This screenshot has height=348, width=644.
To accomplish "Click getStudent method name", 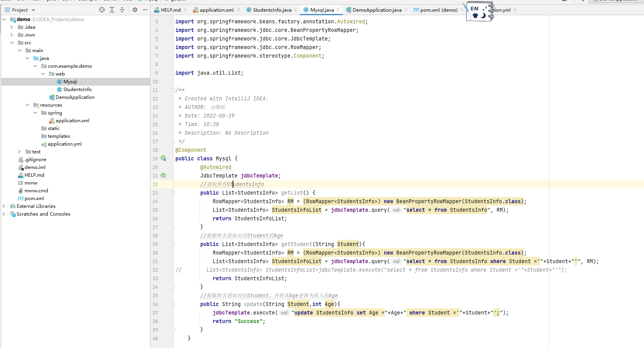I will click(x=297, y=244).
